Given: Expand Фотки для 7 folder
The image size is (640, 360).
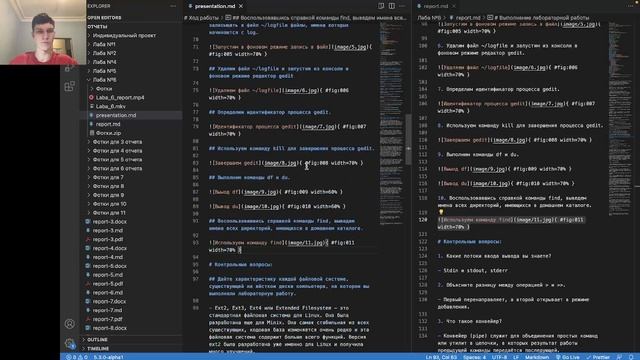Looking at the screenshot, I should (108, 178).
